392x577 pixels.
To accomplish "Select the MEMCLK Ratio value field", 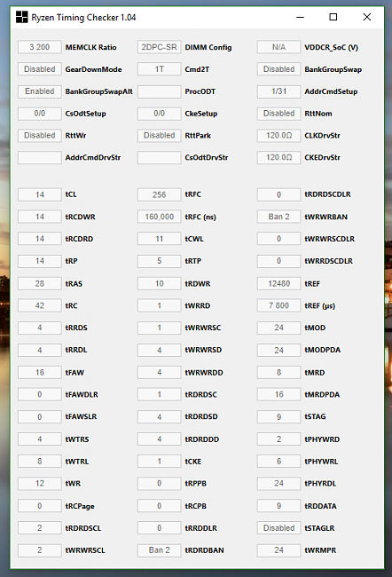I will [40, 47].
